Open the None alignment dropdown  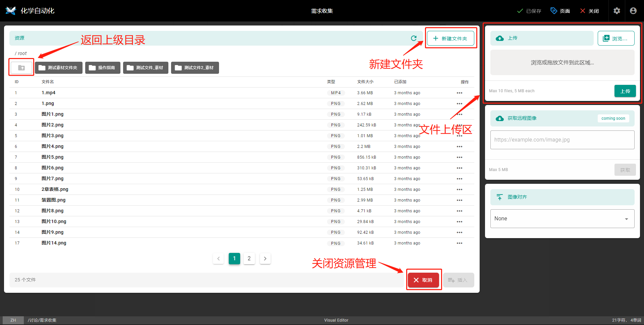pos(562,218)
